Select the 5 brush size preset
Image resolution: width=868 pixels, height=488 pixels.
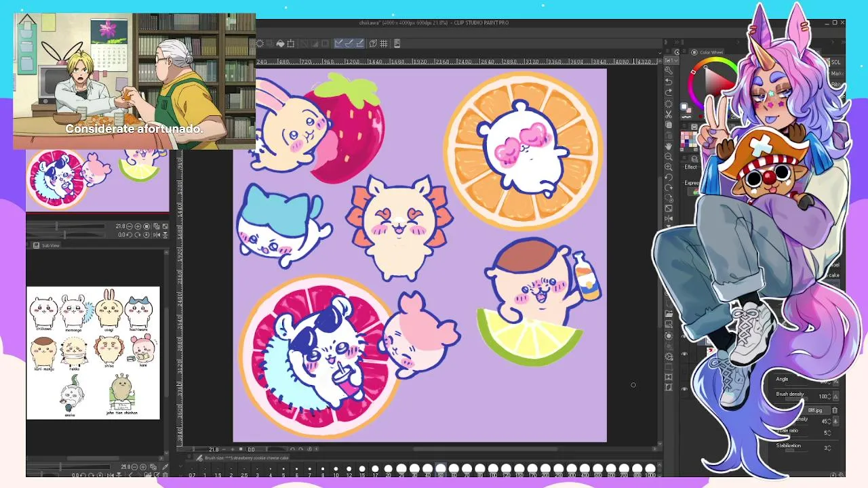tap(283, 470)
